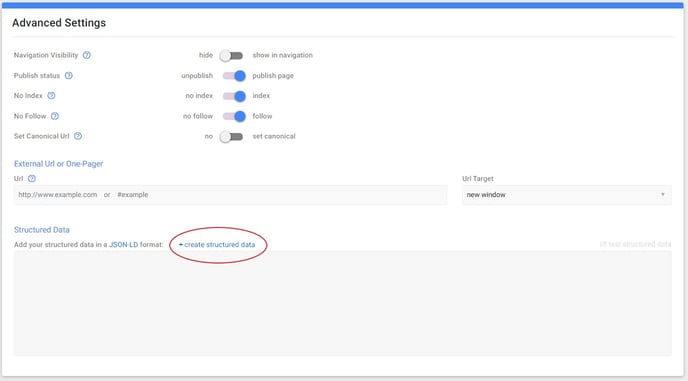
Task: Disable the No Follow toggle
Action: point(234,116)
